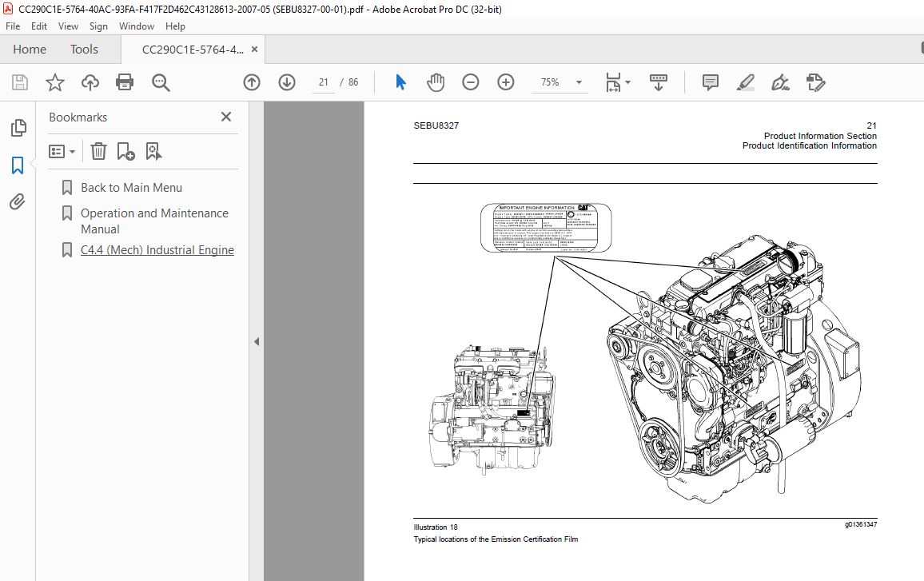Open bookmark options dropdown menu
The image size is (924, 581).
(x=62, y=151)
